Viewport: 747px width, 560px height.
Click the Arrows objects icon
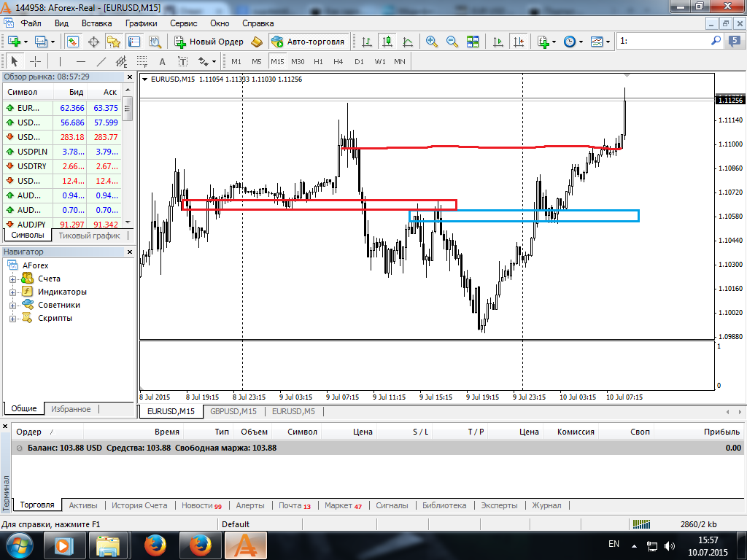pos(204,61)
